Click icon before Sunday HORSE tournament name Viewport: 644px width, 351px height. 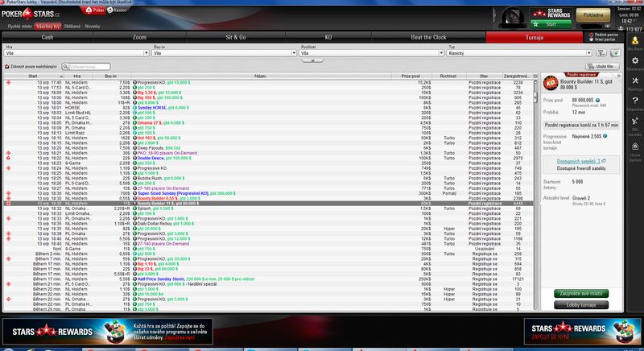coord(134,108)
